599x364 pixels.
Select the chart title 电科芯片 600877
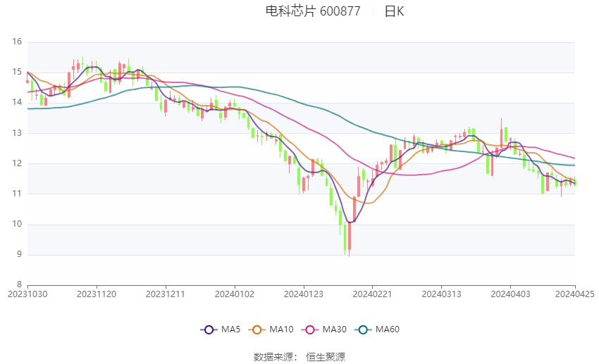click(x=313, y=11)
